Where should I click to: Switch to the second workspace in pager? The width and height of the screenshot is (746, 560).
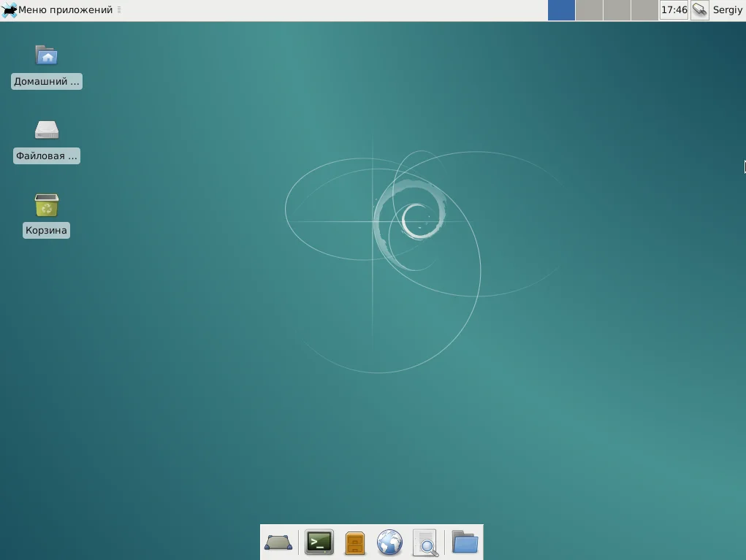[x=589, y=10]
